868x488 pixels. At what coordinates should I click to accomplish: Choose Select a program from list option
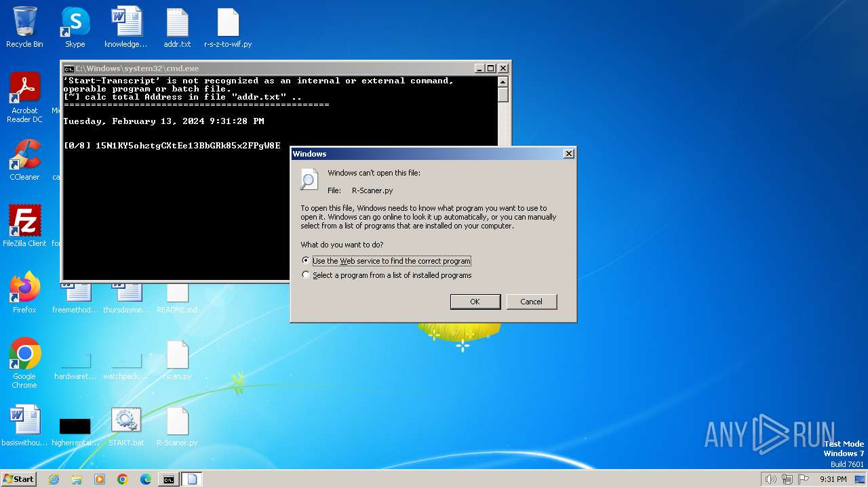point(387,275)
